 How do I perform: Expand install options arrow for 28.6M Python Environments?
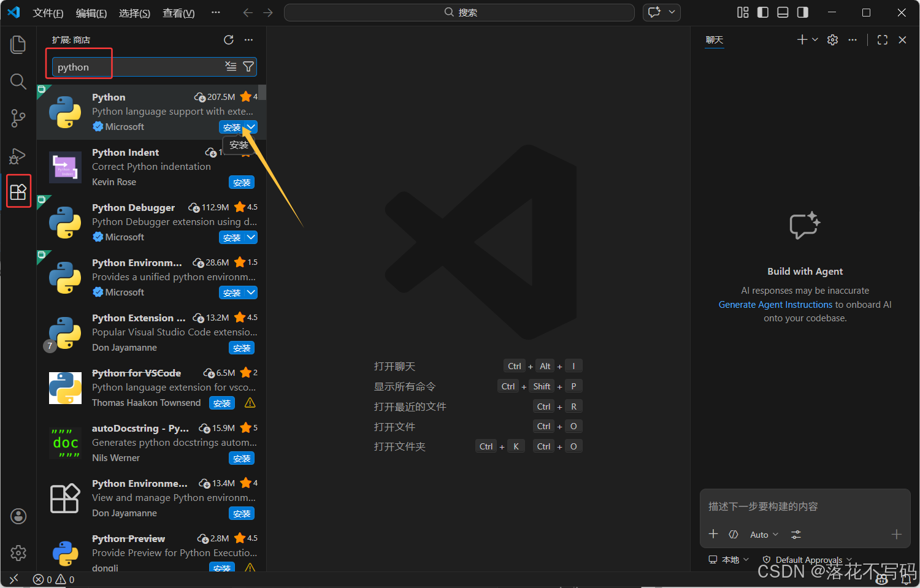click(x=251, y=292)
